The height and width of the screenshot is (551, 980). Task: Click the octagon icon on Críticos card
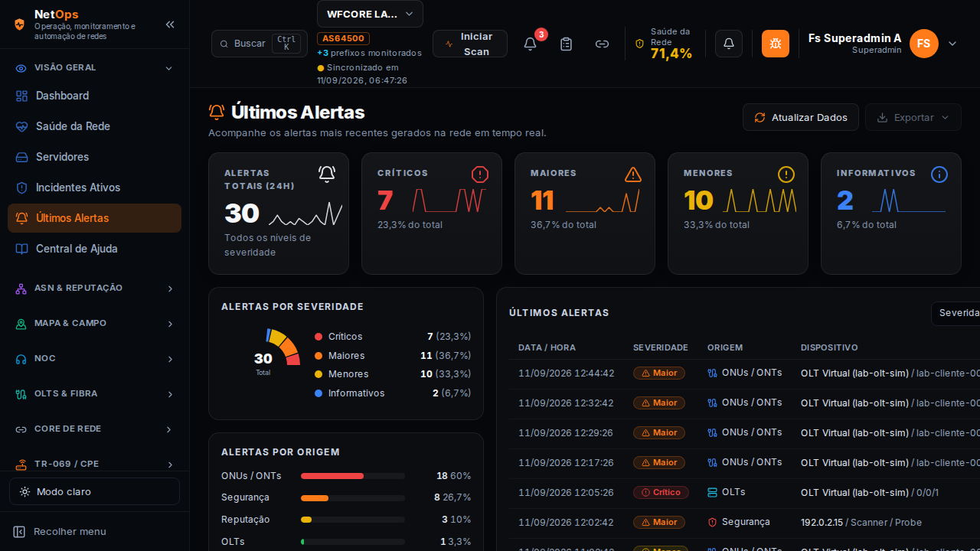[x=480, y=174]
